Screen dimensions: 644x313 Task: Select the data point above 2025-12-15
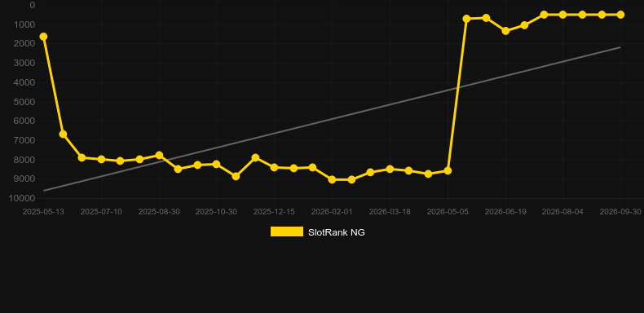pyautogui.click(x=275, y=167)
